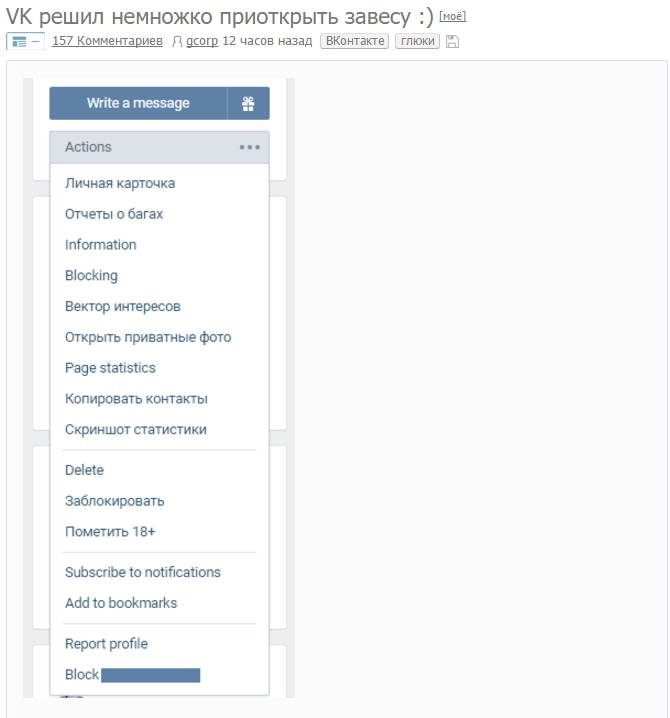Select Пометить 18+ in the menu
The image size is (670, 718).
110,532
